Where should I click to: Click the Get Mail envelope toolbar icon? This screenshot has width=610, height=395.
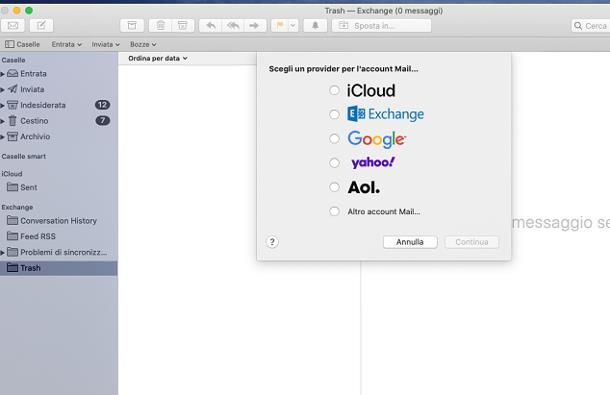13,26
